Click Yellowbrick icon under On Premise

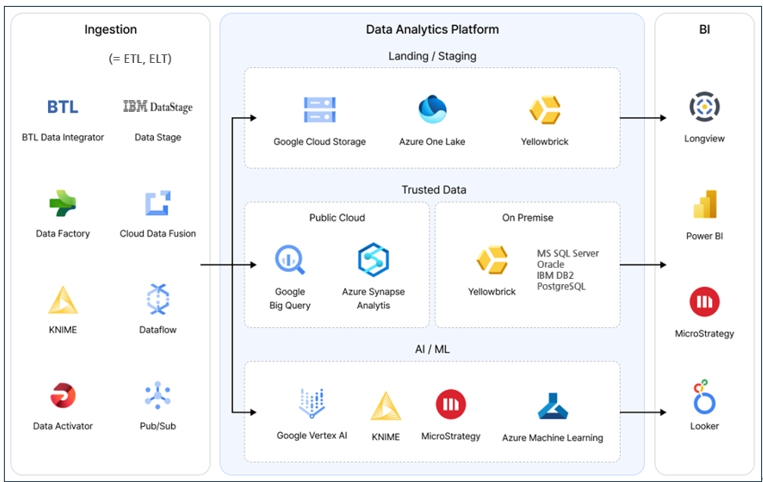(492, 260)
